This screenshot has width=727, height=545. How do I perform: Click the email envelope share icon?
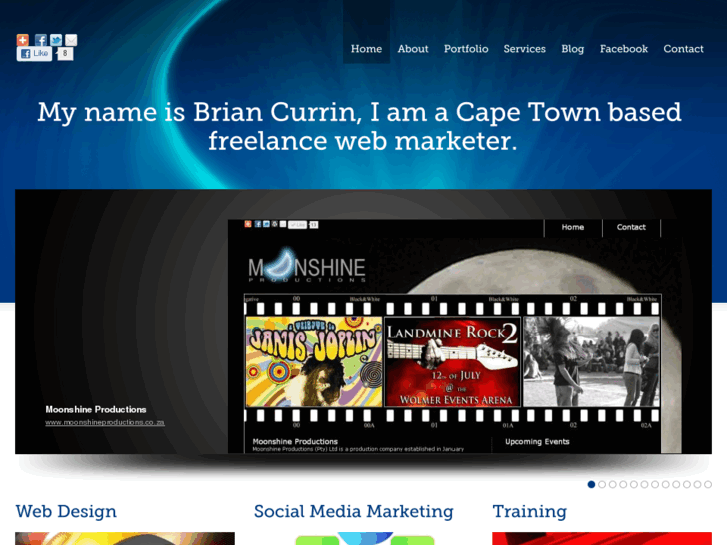(x=71, y=40)
